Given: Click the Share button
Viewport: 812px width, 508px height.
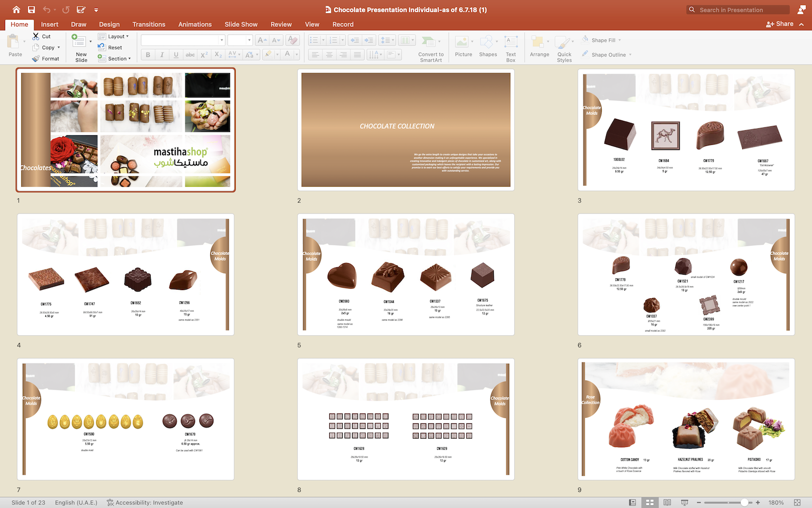Looking at the screenshot, I should click(x=780, y=24).
